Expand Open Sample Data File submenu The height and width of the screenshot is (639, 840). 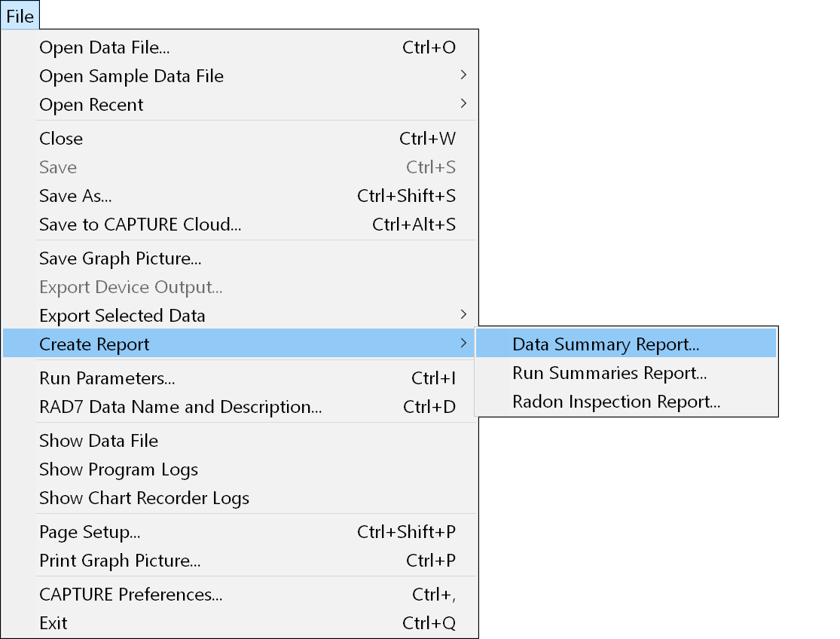point(132,76)
